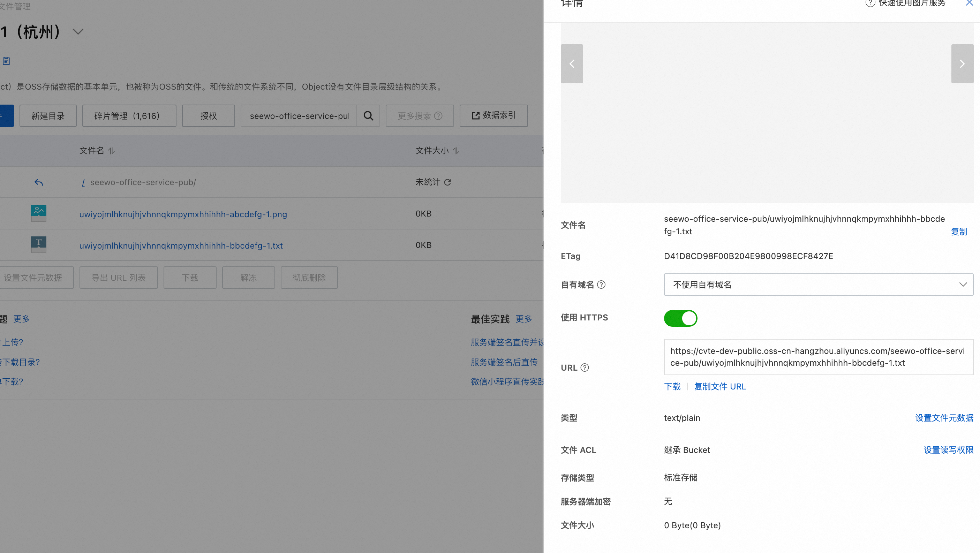Click 继承 Bucket ACL value
980x553 pixels.
point(687,450)
